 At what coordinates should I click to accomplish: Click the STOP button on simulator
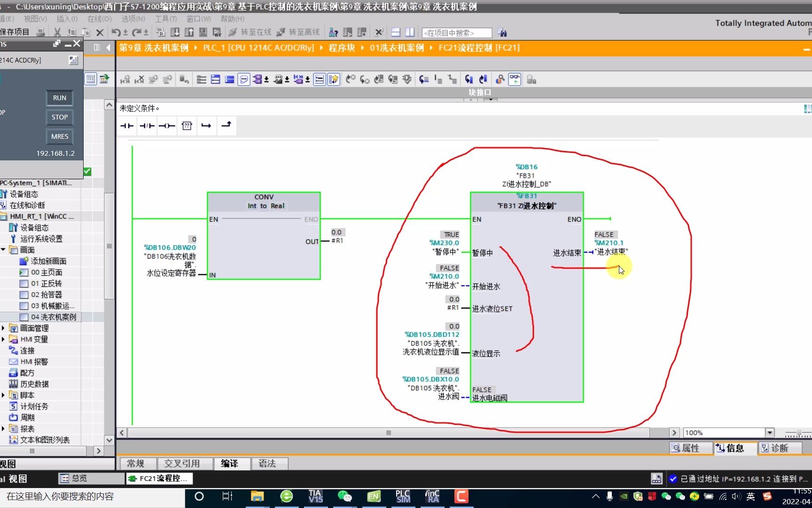[60, 117]
